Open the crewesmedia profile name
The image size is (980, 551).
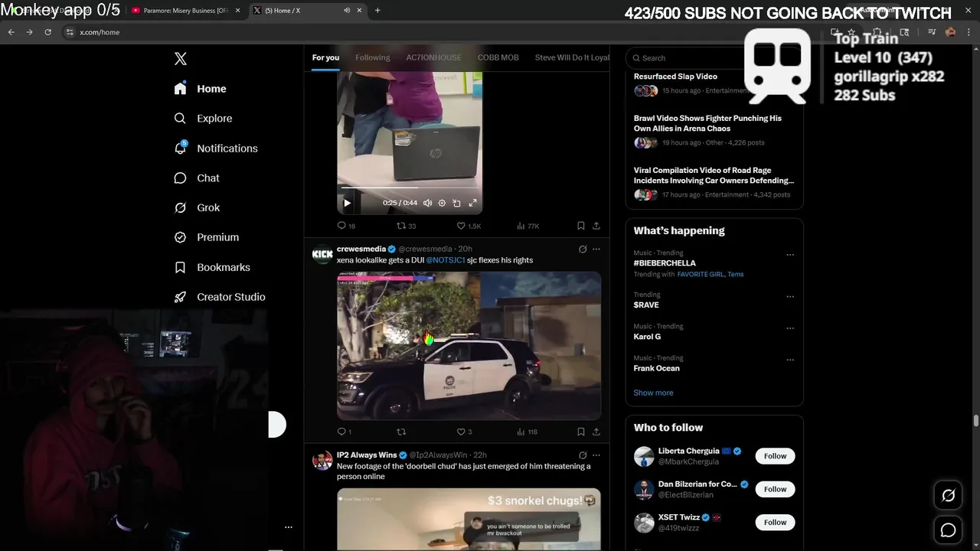pos(361,249)
